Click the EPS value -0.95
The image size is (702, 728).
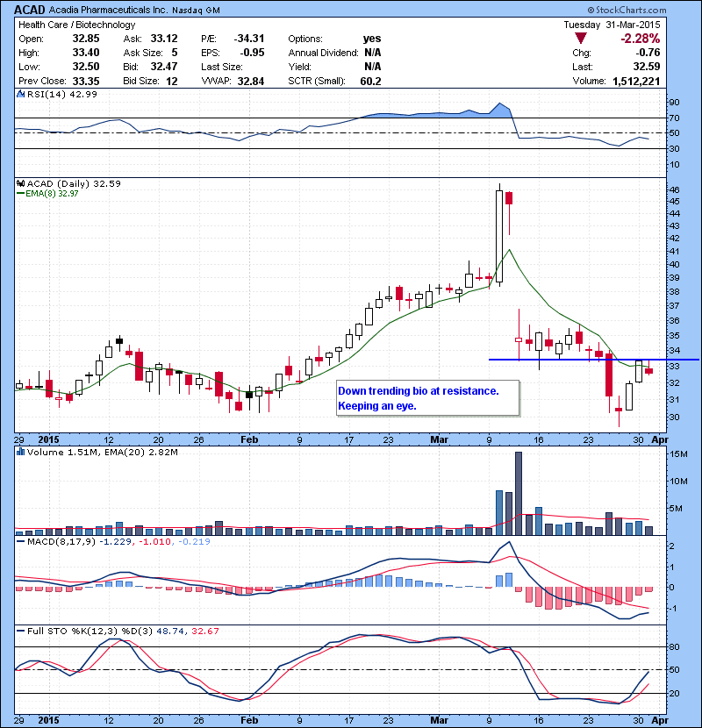252,53
